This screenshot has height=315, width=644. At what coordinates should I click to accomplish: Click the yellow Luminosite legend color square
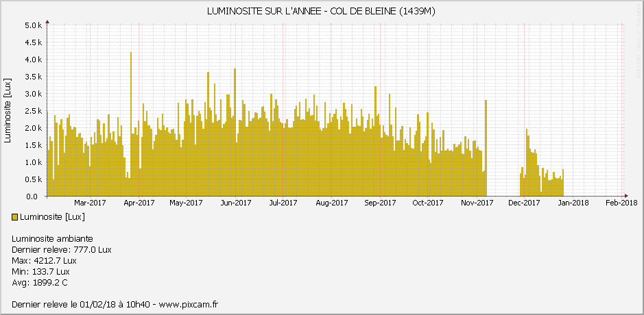pos(15,217)
